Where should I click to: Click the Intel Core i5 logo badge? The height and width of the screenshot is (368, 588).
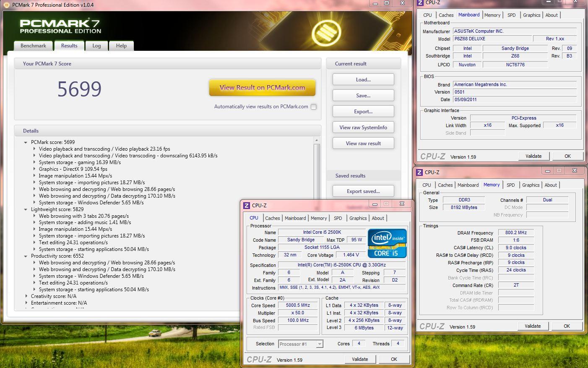click(x=387, y=243)
